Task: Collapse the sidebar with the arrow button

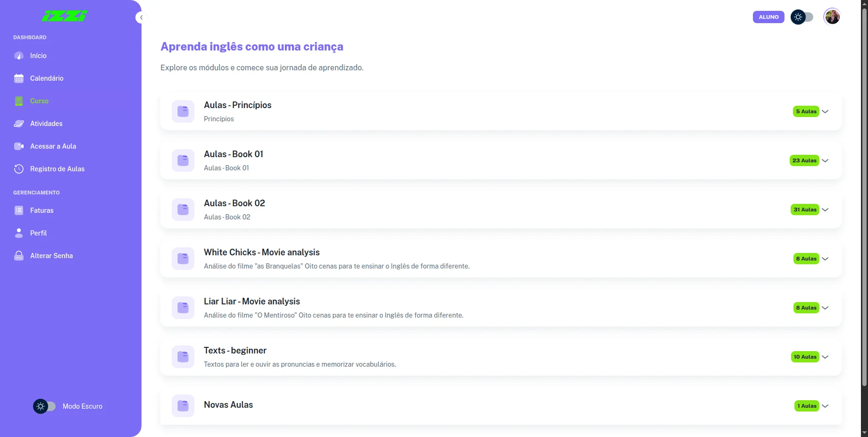Action: [141, 17]
